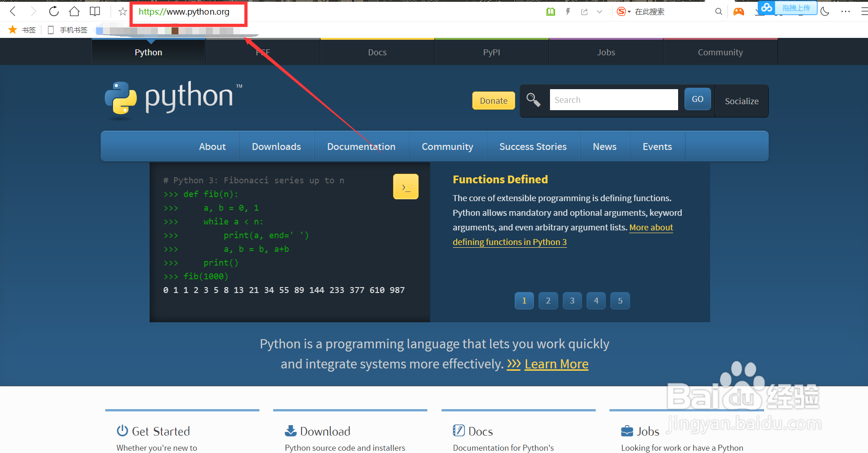Open the reading mode book icon beside home
The image size is (868, 453).
pyautogui.click(x=95, y=11)
